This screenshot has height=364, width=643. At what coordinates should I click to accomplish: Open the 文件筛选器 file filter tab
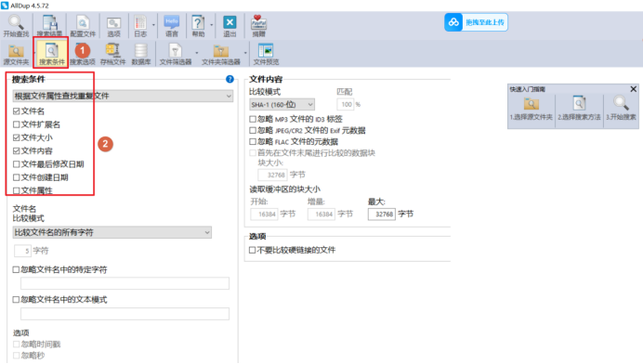tap(176, 54)
